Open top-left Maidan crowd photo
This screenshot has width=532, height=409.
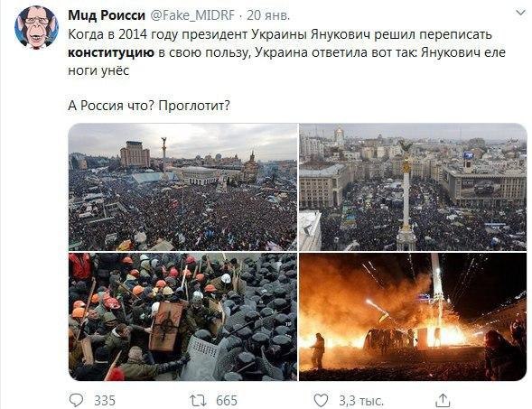click(x=182, y=187)
